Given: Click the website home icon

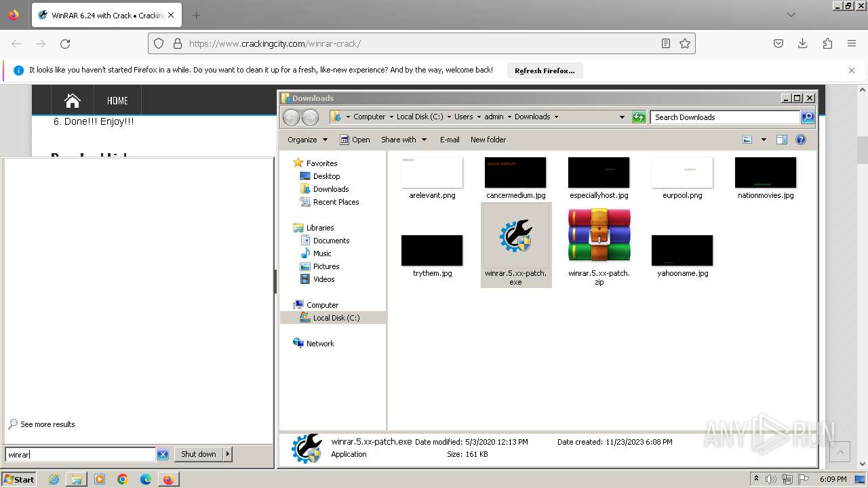Looking at the screenshot, I should click(x=73, y=100).
